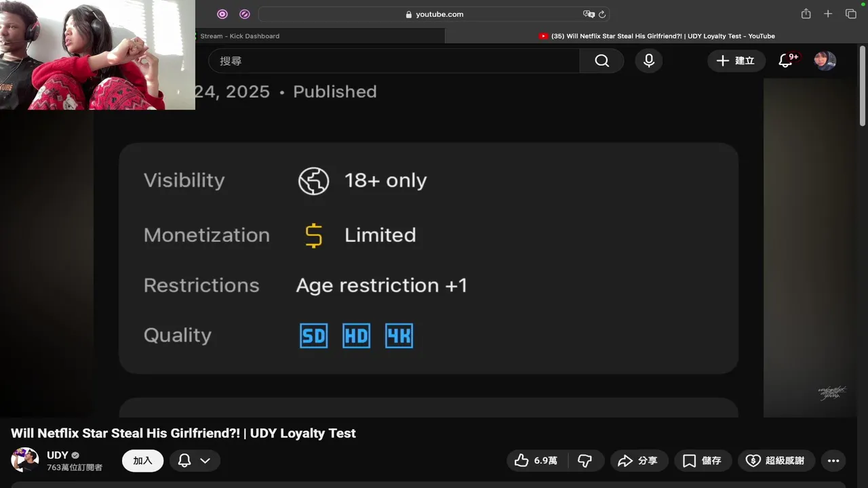Open Safari tab overview icon
This screenshot has height=488, width=868.
pos(850,14)
